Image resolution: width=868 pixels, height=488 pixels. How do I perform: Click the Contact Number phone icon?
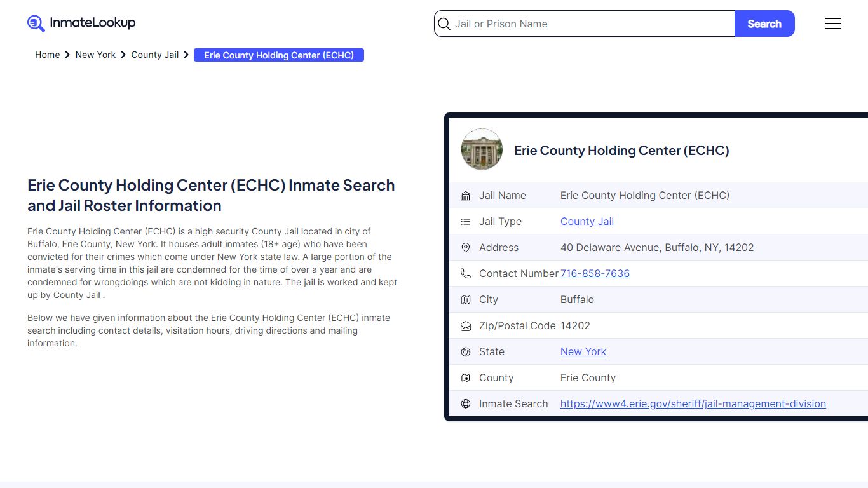pyautogui.click(x=466, y=274)
